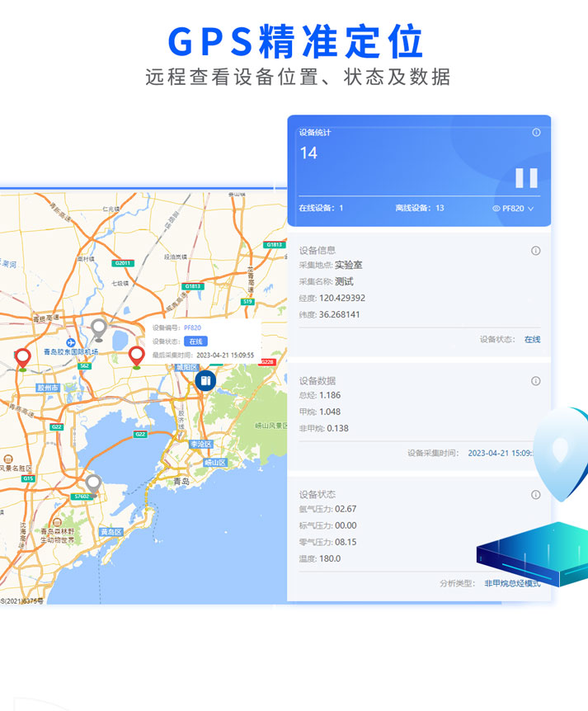This screenshot has width=588, height=711.
Task: Click the blue 在线 status badge in popup
Action: click(195, 341)
